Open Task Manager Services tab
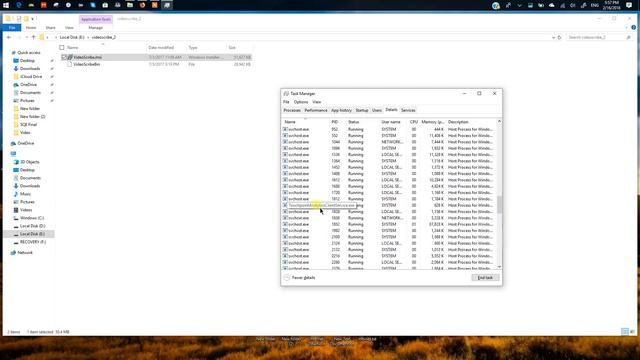Screen dimensions: 640x360 point(408,110)
